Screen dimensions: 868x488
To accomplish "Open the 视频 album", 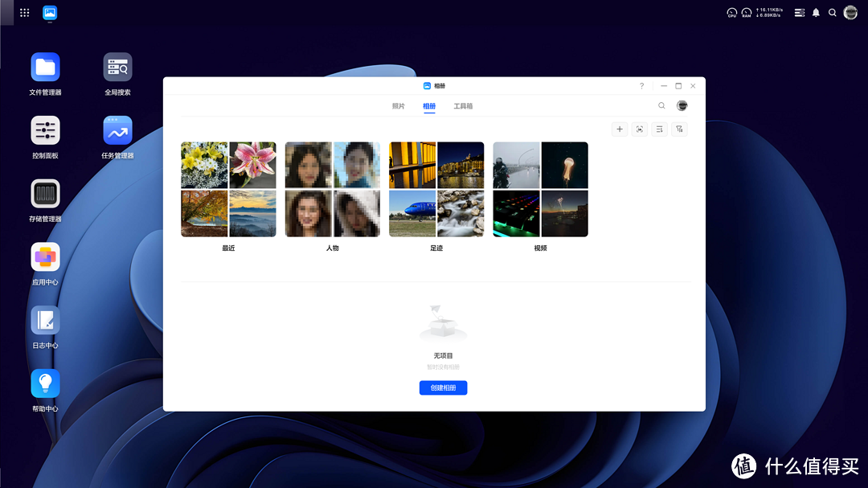I will tap(540, 190).
